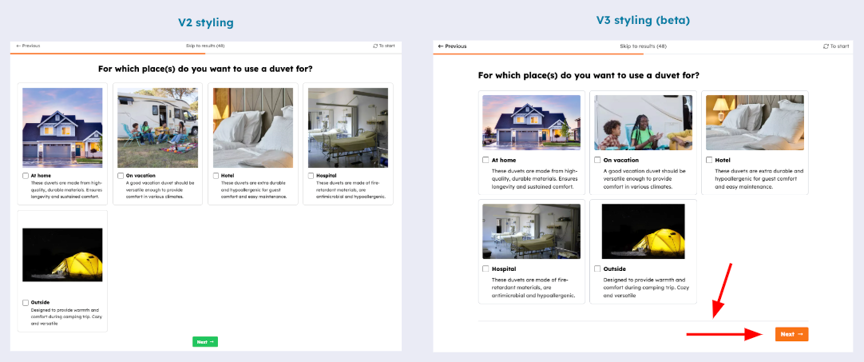Image resolution: width=864 pixels, height=362 pixels.
Task: Click the duvet question title in V3 styling
Action: click(x=589, y=75)
